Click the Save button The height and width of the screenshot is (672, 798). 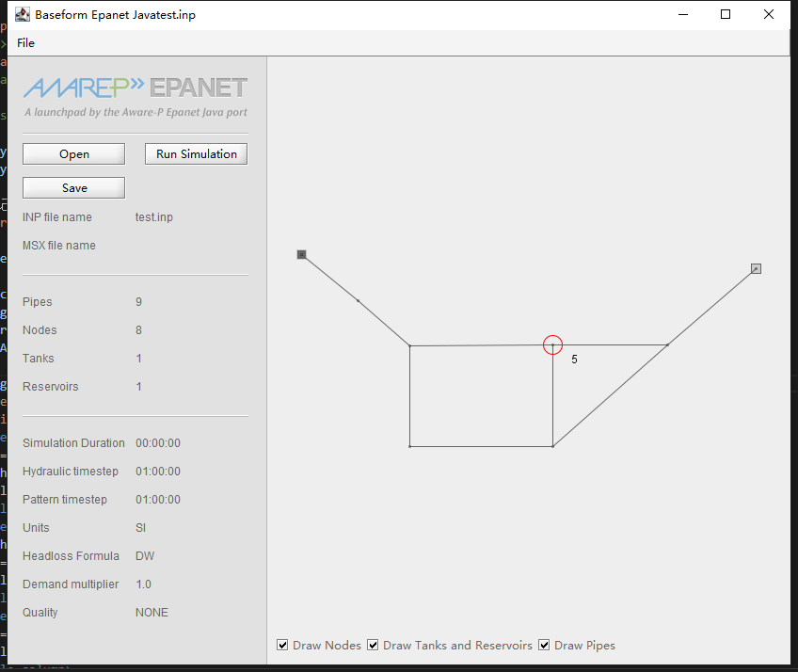(x=73, y=188)
